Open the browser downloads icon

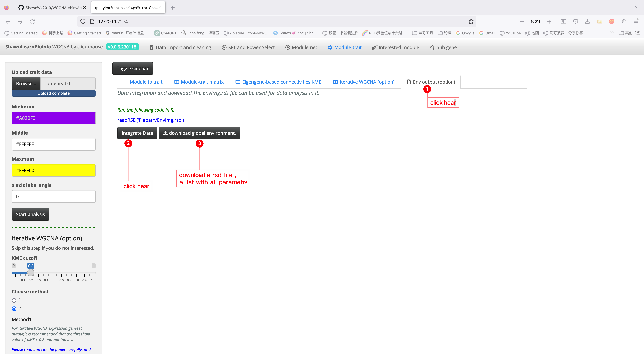(x=587, y=22)
